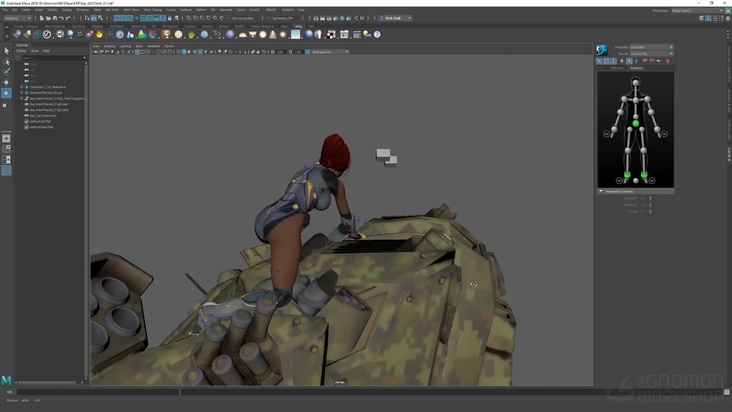
Task: Open the Modeling menu set dropdown
Action: click(18, 18)
